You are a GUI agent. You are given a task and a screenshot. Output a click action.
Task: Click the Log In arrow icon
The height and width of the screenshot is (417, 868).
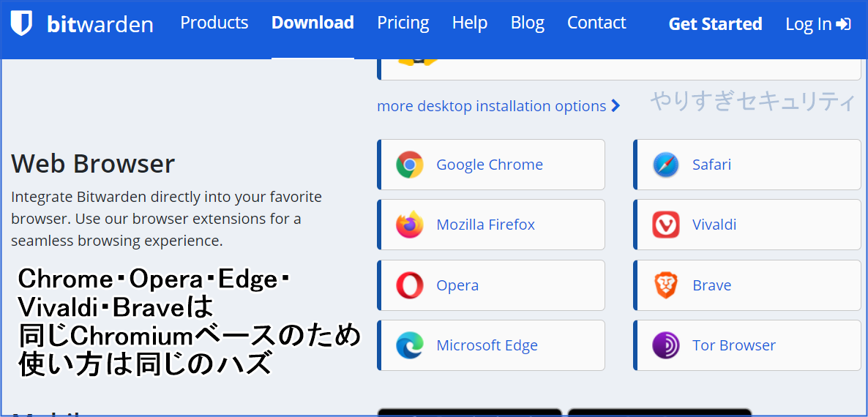click(844, 24)
